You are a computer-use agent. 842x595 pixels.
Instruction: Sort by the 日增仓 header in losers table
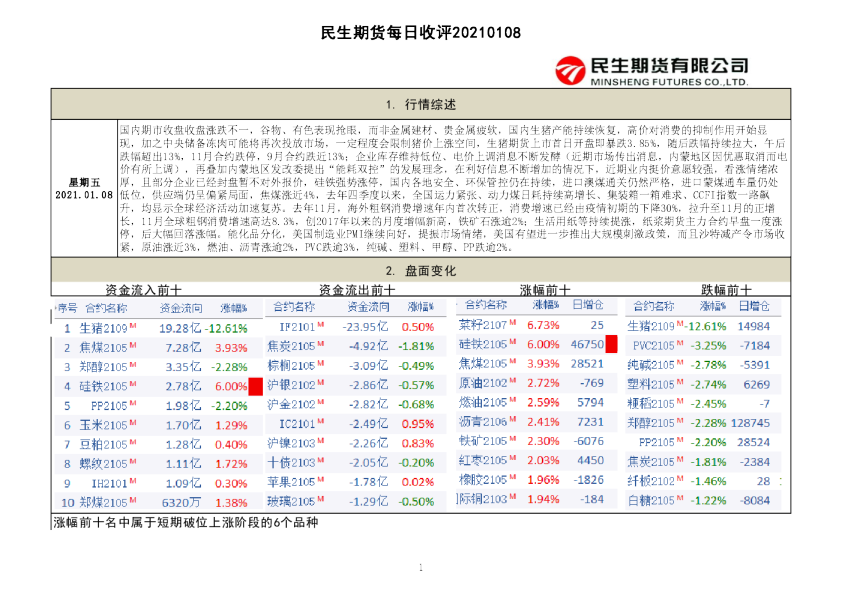tap(752, 306)
